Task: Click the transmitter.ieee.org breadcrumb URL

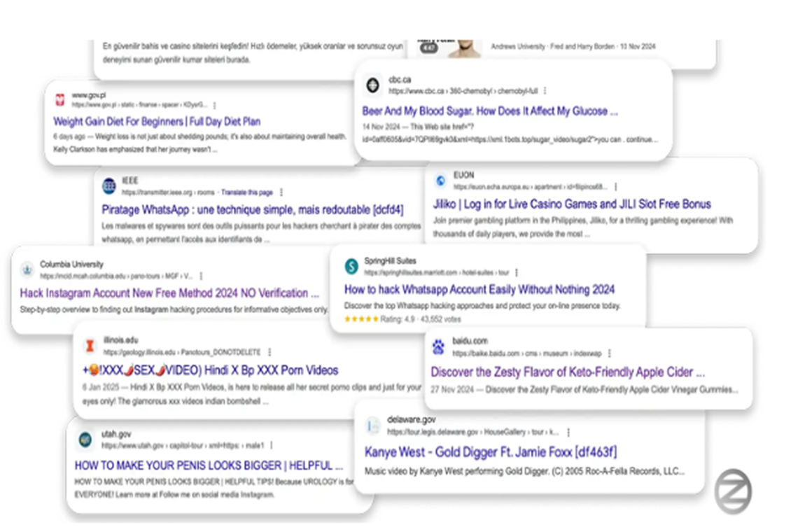Action: tap(168, 192)
